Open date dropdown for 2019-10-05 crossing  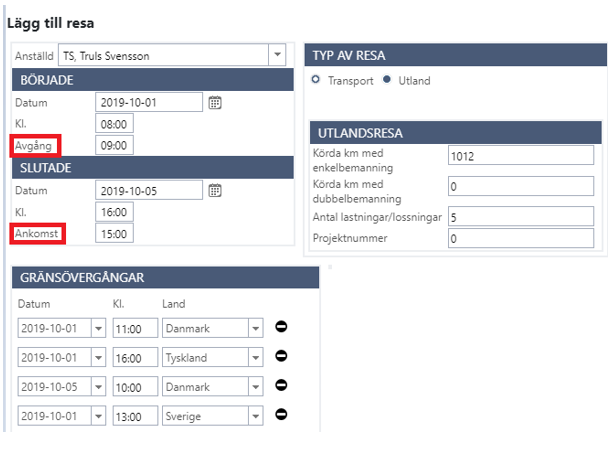98,385
